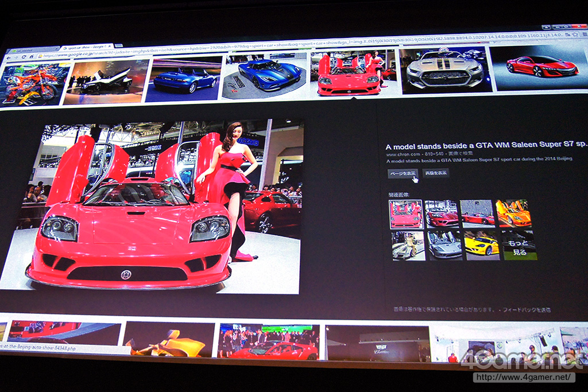This screenshot has height=392, width=588.
Task: Click the '画像で検索' search by image link
Action: tap(461, 153)
